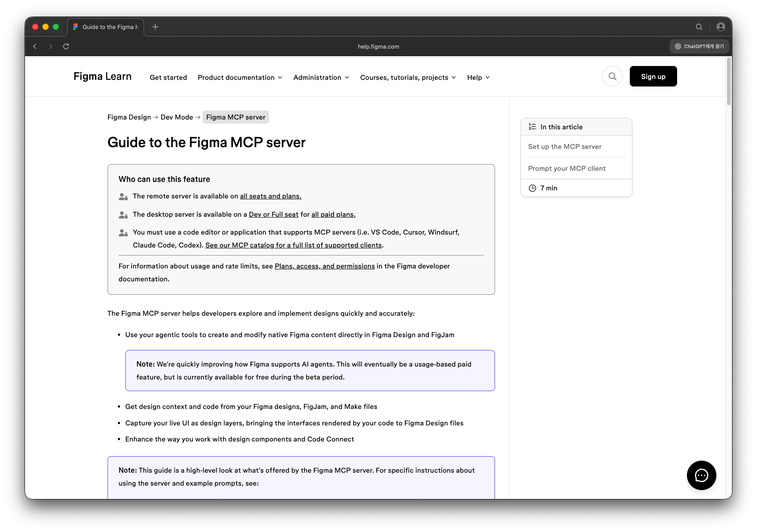Click the Guide to the Figma MCP server heading
The image size is (757, 532).
point(206,143)
